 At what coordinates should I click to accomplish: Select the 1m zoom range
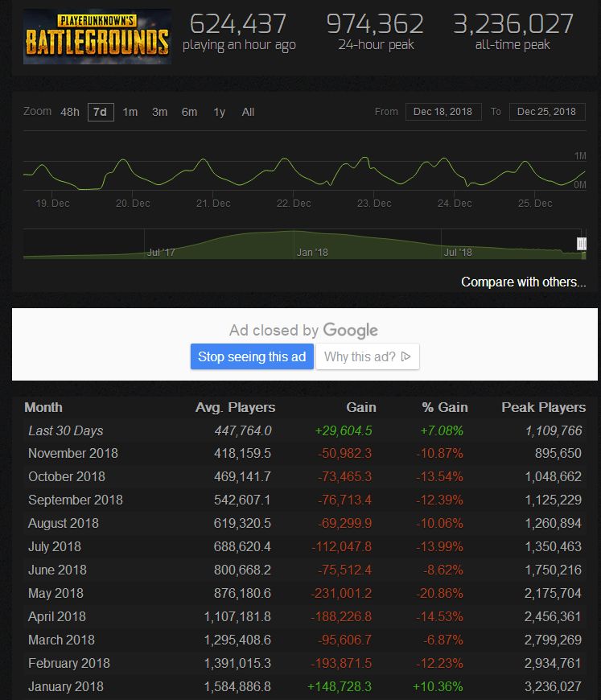point(130,112)
